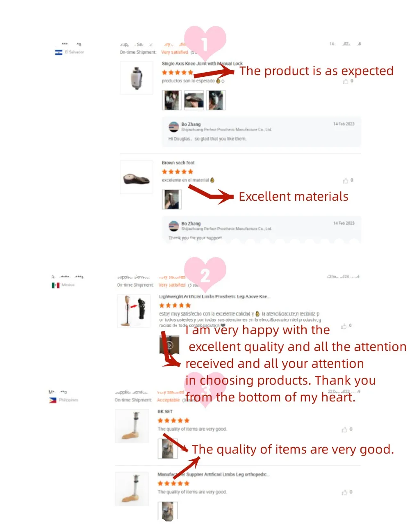Click Bo Zhang avatar in second reply

[x=174, y=226]
